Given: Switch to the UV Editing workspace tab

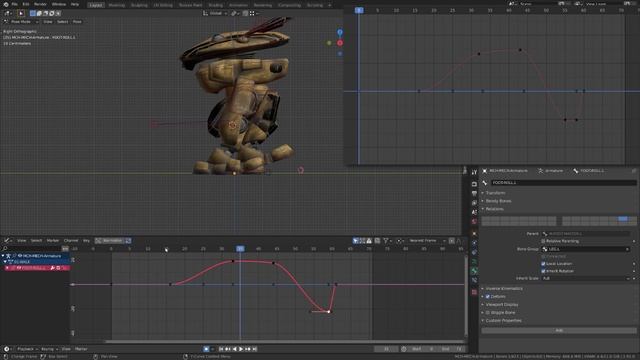Looking at the screenshot, I should coord(163,5).
